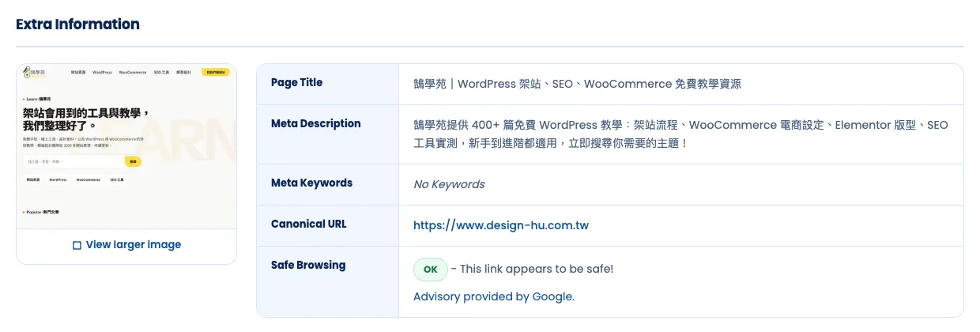Click 'This link appears to be safe!' text
The image size is (980, 332).
point(536,269)
